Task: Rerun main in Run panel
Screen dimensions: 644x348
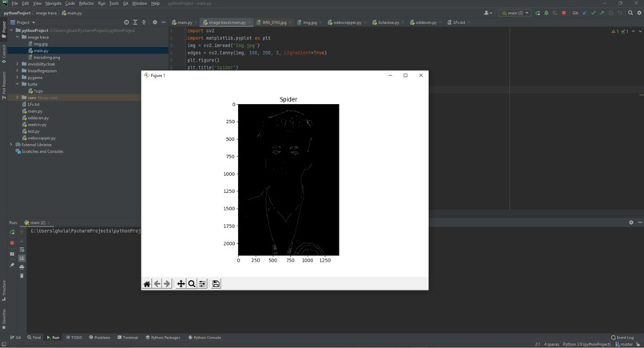Action: click(x=12, y=233)
